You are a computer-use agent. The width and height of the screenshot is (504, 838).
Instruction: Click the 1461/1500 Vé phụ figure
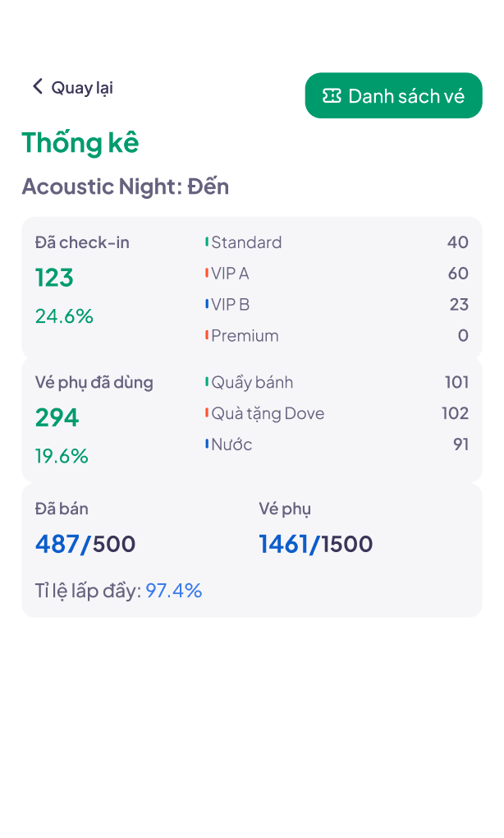[315, 544]
